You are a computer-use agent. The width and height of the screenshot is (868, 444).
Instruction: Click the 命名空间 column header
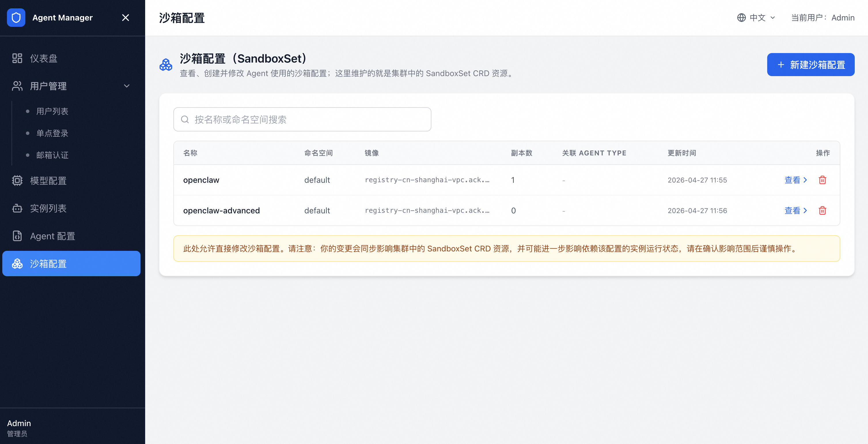tap(319, 153)
